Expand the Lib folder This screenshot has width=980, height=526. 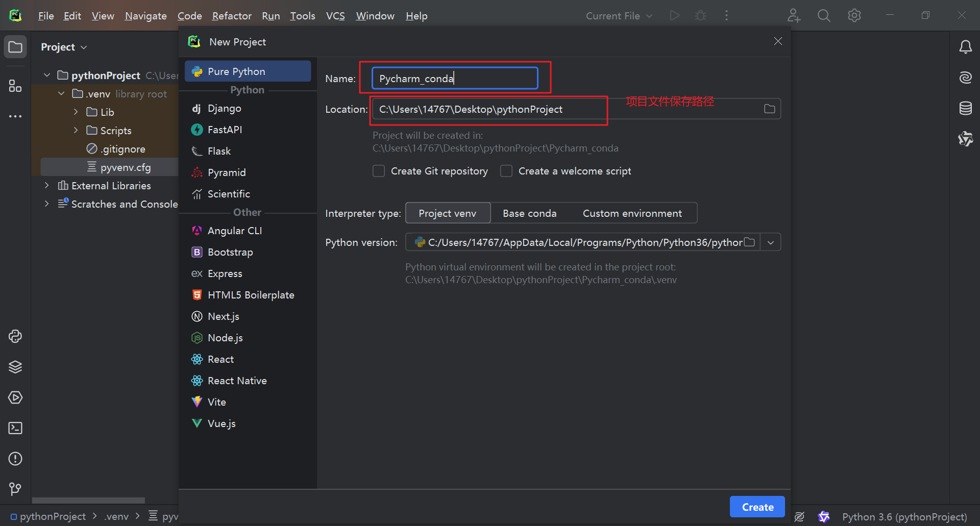click(x=76, y=112)
